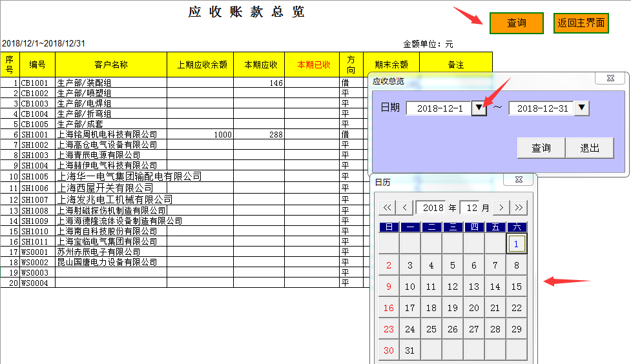Select day 15 in the calendar
631x364 pixels.
pyautogui.click(x=516, y=287)
